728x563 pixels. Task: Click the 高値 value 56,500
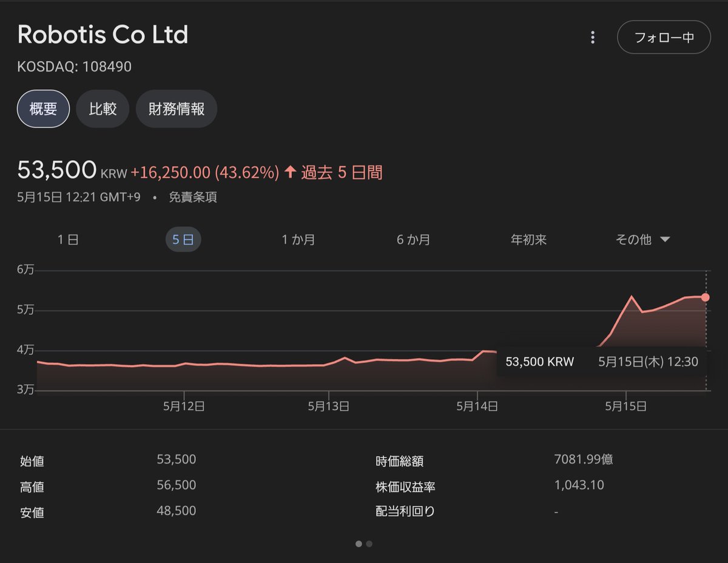[x=177, y=485]
